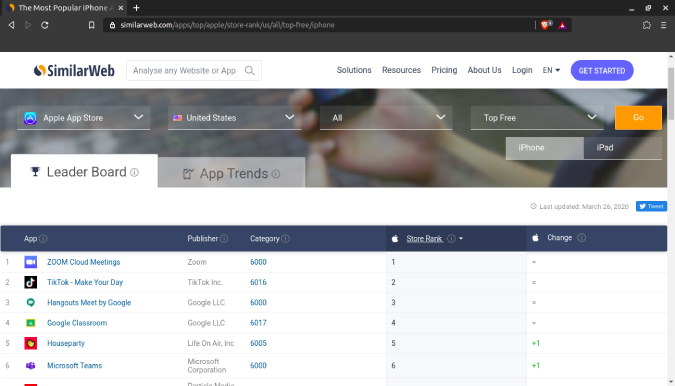Click the Tweet button
This screenshot has height=386, width=675.
651,207
